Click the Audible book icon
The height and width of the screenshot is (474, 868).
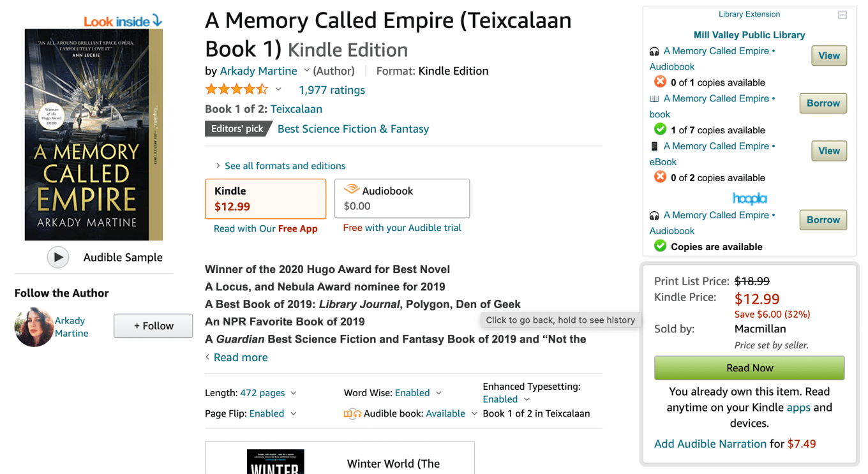coord(352,414)
